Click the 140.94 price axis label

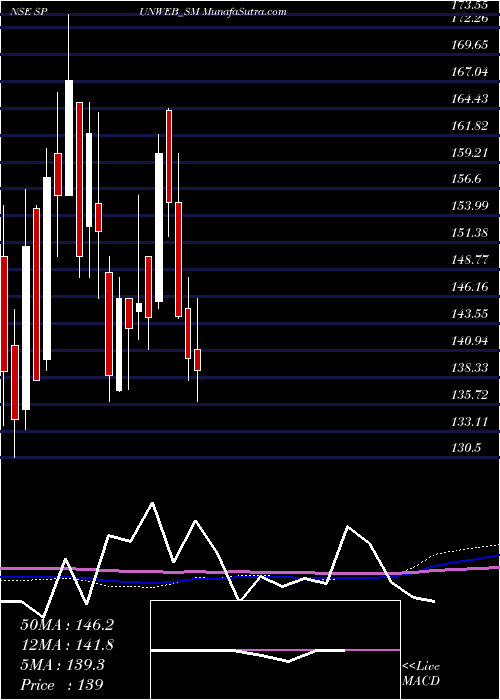(x=470, y=341)
